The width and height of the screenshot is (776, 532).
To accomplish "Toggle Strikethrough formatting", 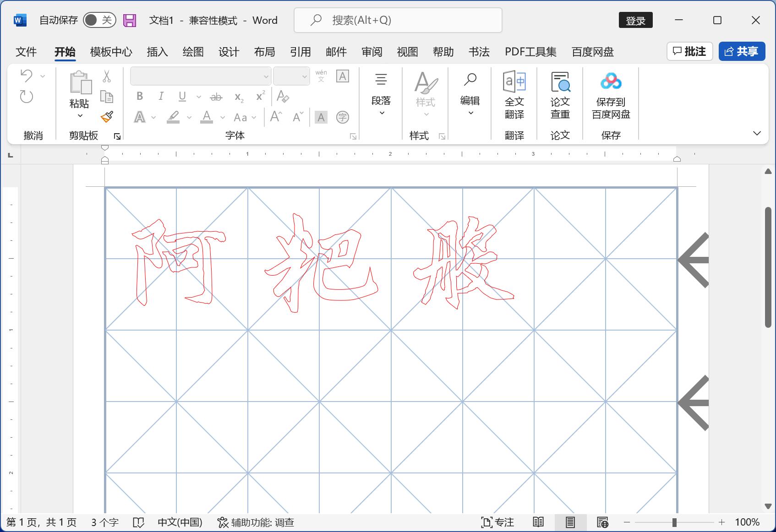I will click(x=216, y=97).
